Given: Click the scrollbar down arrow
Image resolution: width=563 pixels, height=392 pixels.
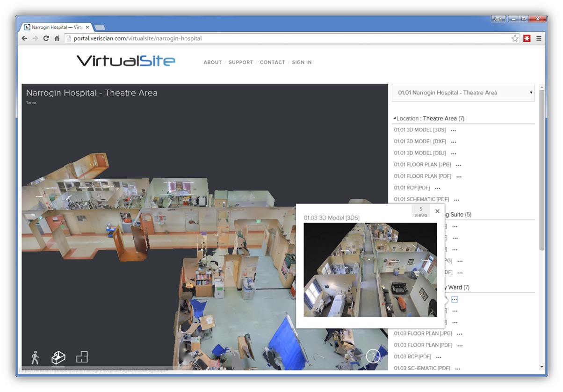Looking at the screenshot, I should (x=541, y=368).
